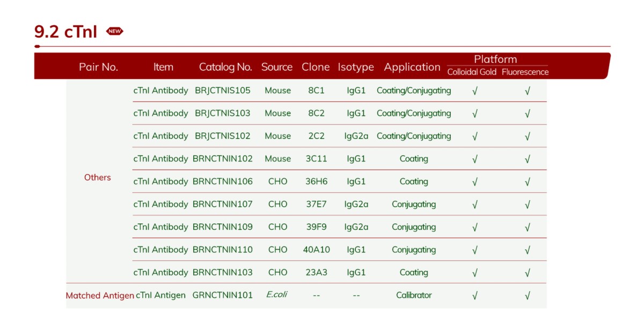
Task: Click the checkmark for BRJCTNIS105 Colloidal Gold
Action: coord(474,90)
